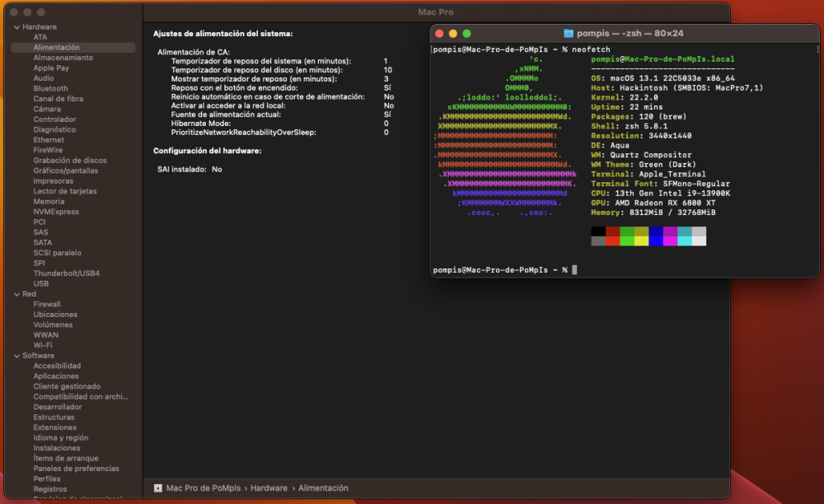Screen dimensions: 824x504
Task: Open Almacenamiento in the sidebar
Action: click(63, 58)
